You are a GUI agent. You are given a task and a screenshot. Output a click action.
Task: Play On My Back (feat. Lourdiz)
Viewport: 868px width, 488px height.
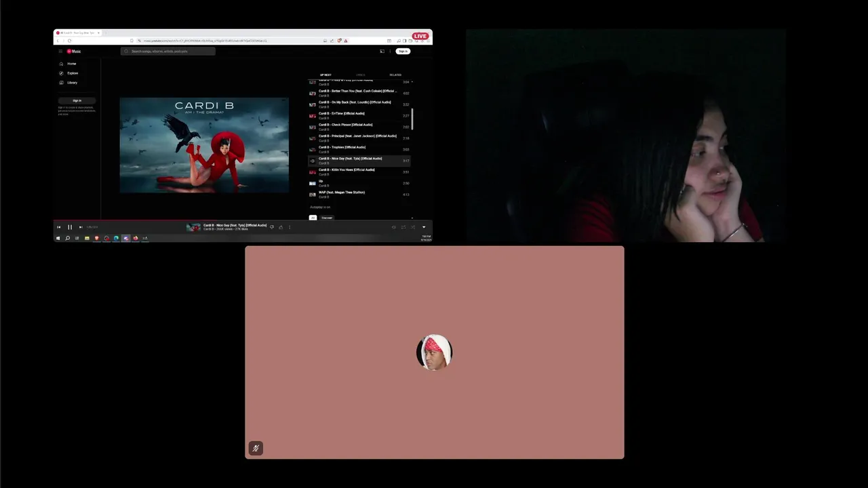pyautogui.click(x=359, y=104)
